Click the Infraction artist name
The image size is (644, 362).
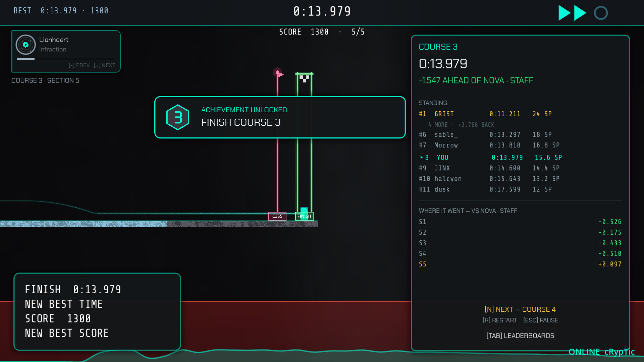pyautogui.click(x=53, y=49)
